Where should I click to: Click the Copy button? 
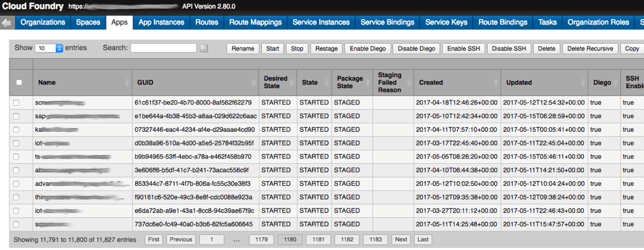click(x=632, y=48)
